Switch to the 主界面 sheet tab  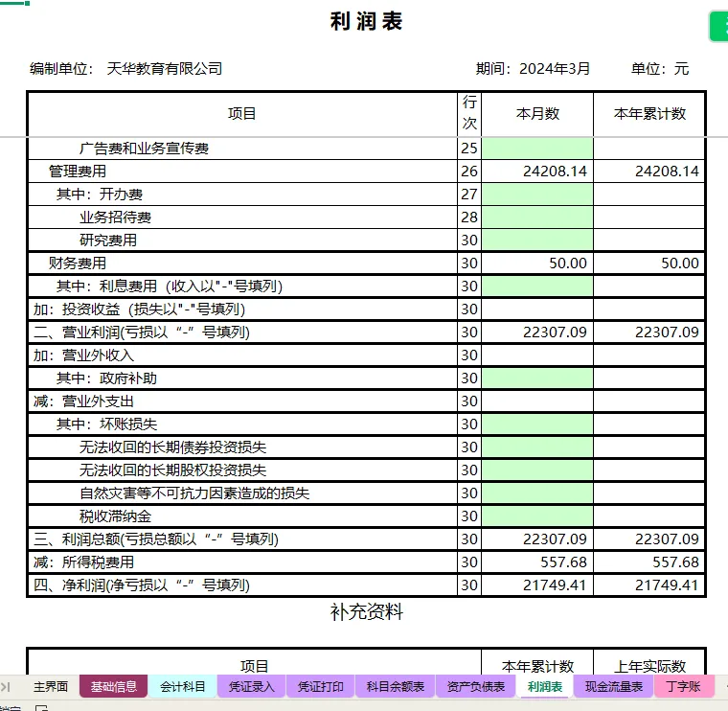coord(51,686)
